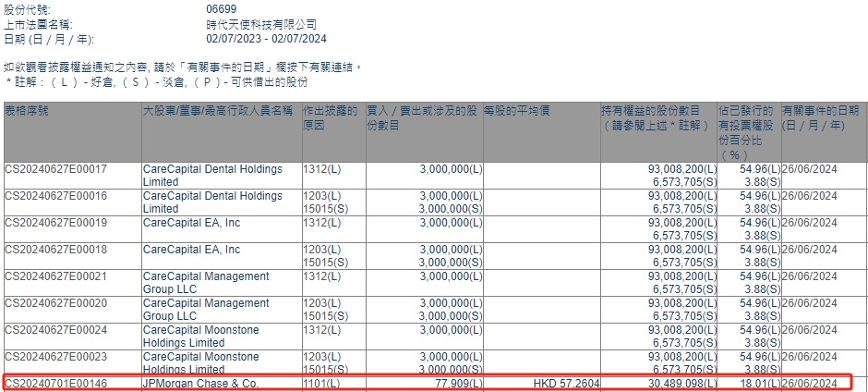Click the 註解 legend line explaining (L), (S), (P)
Viewport: 868px width, 392px height.
click(x=156, y=82)
